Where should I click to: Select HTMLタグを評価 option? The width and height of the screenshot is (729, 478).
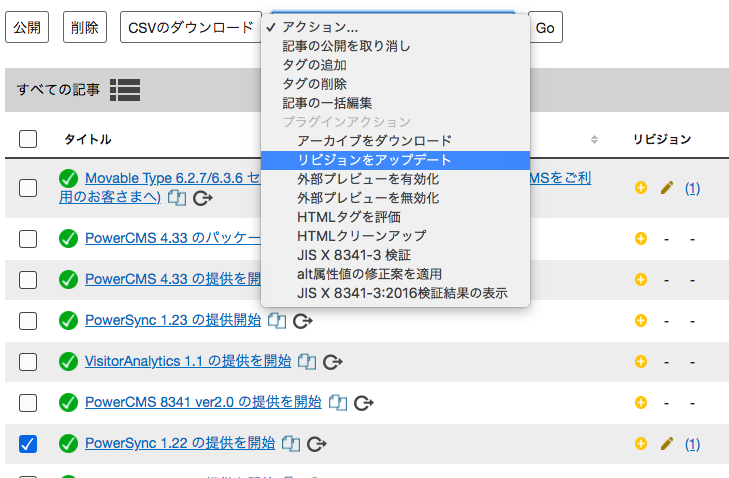coord(395,217)
